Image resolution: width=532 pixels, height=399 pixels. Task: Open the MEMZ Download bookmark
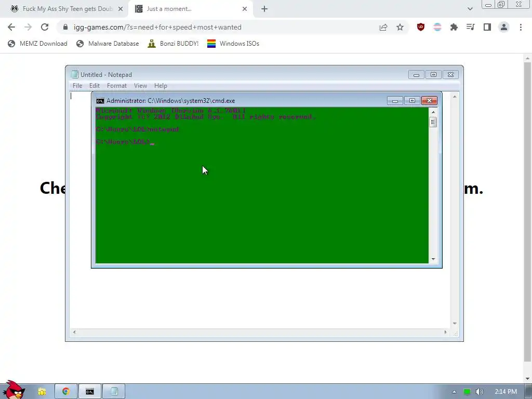37,44
